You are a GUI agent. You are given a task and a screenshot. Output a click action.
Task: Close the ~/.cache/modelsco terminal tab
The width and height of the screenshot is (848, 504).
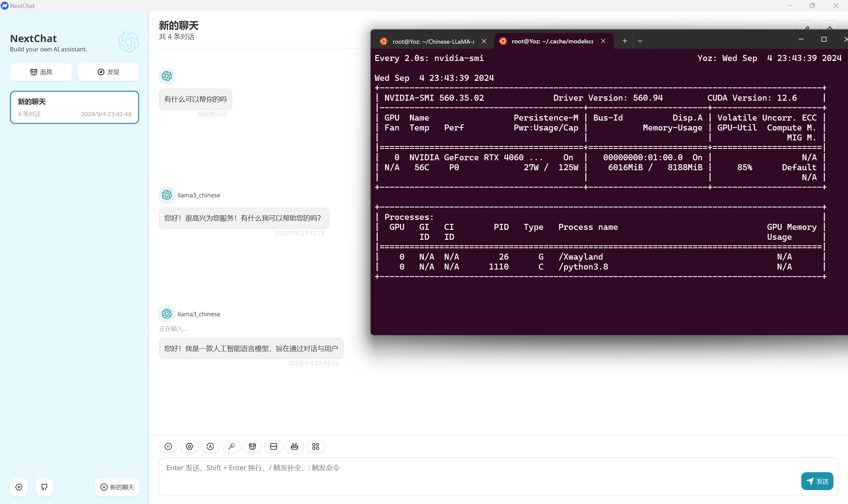point(603,41)
